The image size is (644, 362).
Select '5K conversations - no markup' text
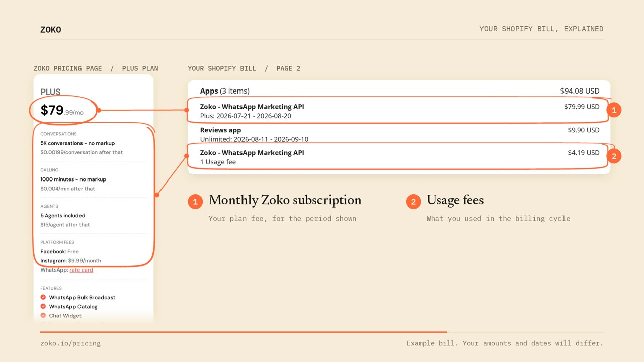click(77, 143)
